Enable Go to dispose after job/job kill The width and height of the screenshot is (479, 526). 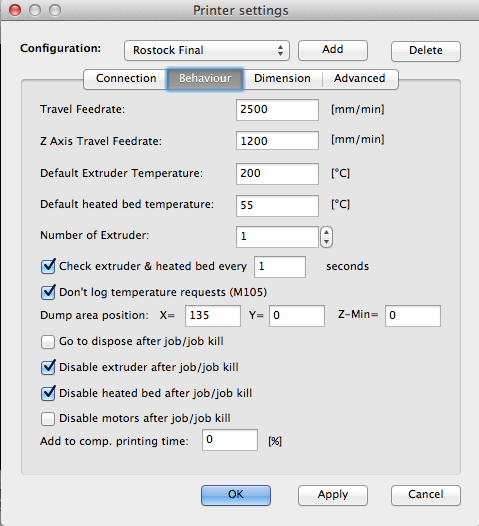[x=48, y=342]
